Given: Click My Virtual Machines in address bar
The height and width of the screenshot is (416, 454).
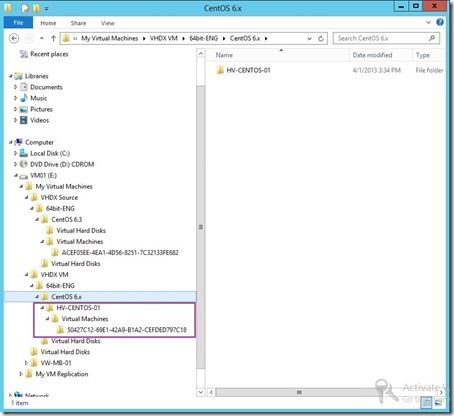Looking at the screenshot, I should tap(109, 38).
